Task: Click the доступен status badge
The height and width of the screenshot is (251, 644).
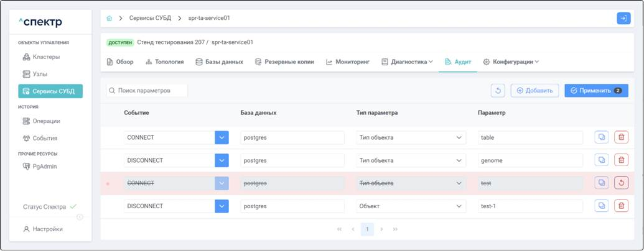Action: 120,42
